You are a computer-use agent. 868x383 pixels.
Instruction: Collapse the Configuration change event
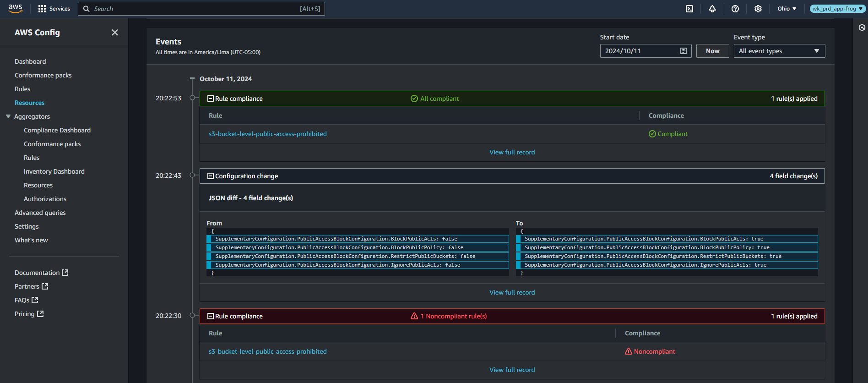point(211,176)
